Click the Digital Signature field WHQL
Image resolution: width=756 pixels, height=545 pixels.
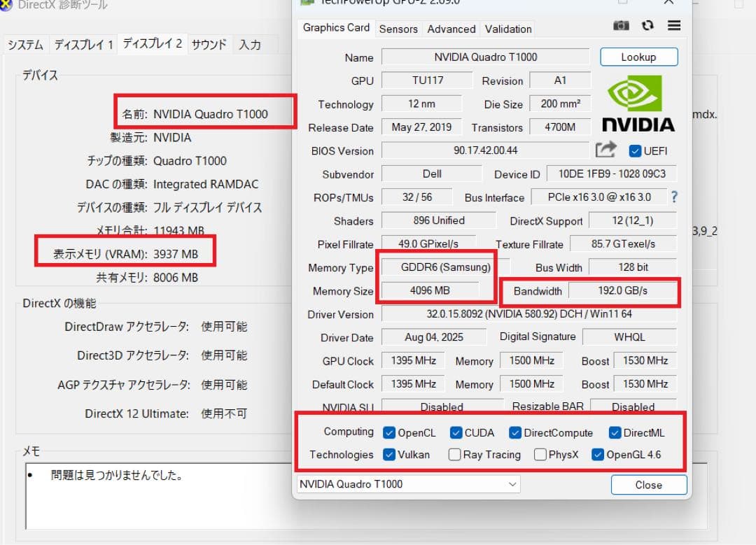pos(629,337)
